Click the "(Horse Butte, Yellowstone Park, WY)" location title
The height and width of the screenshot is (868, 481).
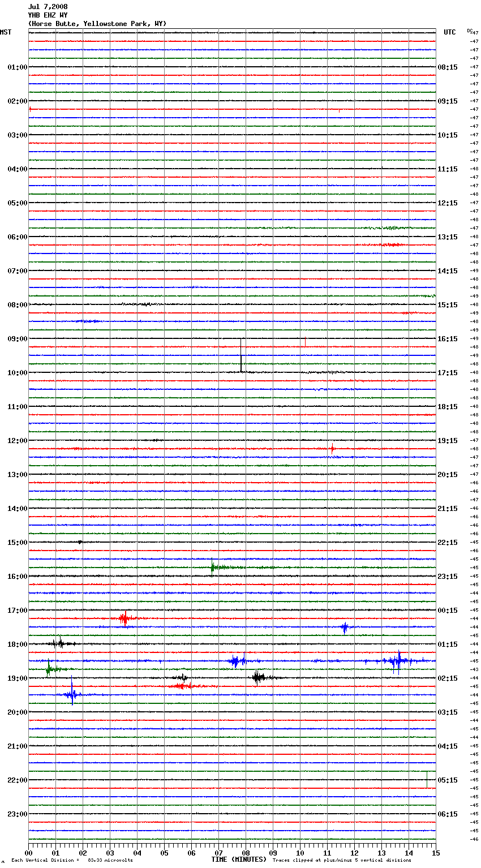coord(97,24)
